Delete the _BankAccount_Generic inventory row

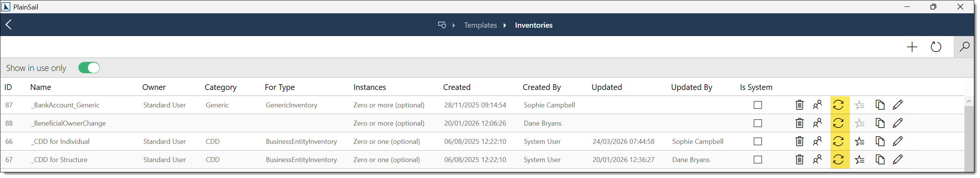[799, 105]
